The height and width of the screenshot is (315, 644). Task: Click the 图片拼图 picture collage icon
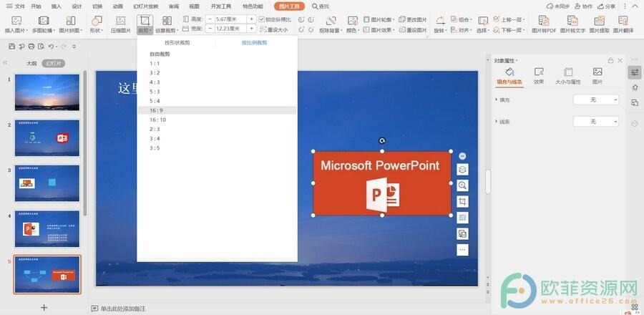click(x=71, y=21)
